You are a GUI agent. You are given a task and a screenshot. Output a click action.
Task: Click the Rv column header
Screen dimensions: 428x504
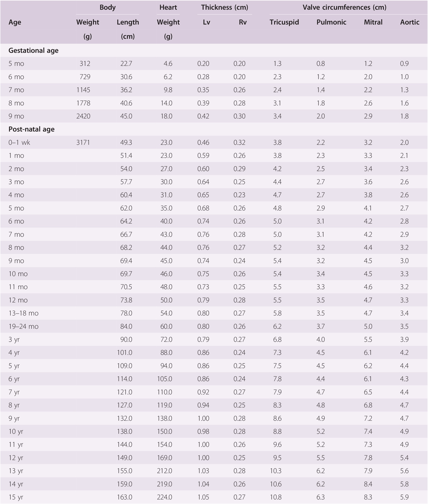tap(243, 22)
